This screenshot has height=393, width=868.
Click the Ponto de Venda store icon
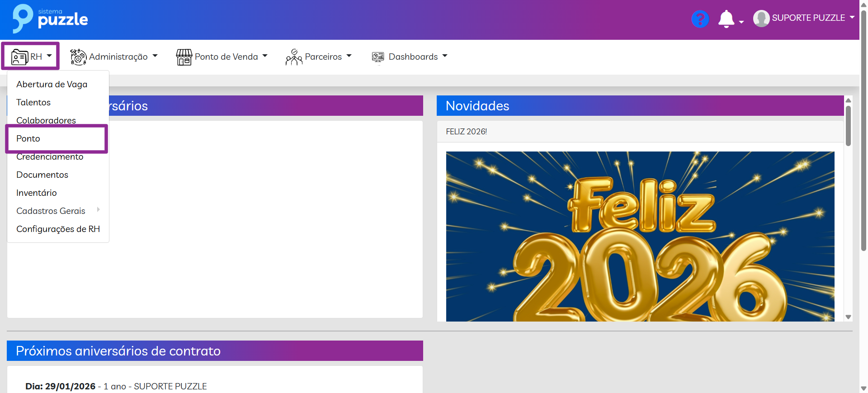click(x=184, y=57)
